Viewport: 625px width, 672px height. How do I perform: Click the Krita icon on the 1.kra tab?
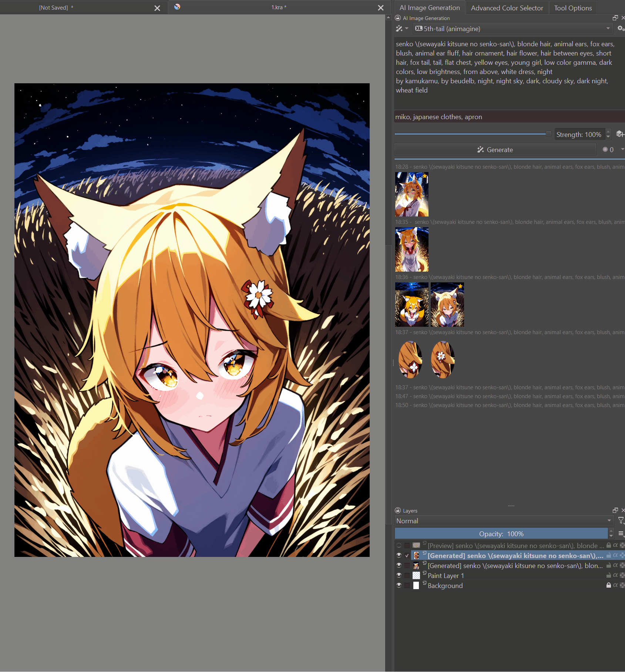pos(177,7)
